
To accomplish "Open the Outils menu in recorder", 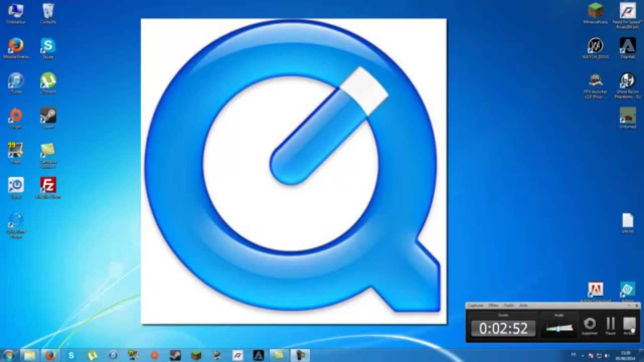I will (509, 305).
